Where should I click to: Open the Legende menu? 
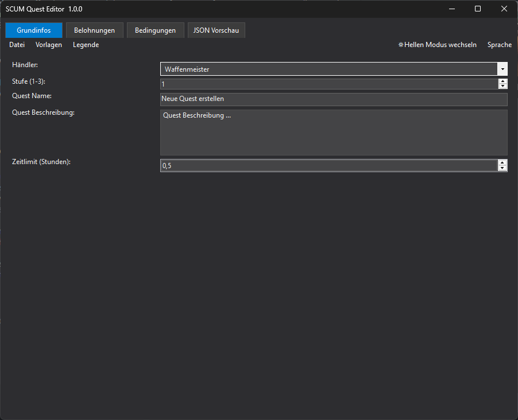(86, 45)
